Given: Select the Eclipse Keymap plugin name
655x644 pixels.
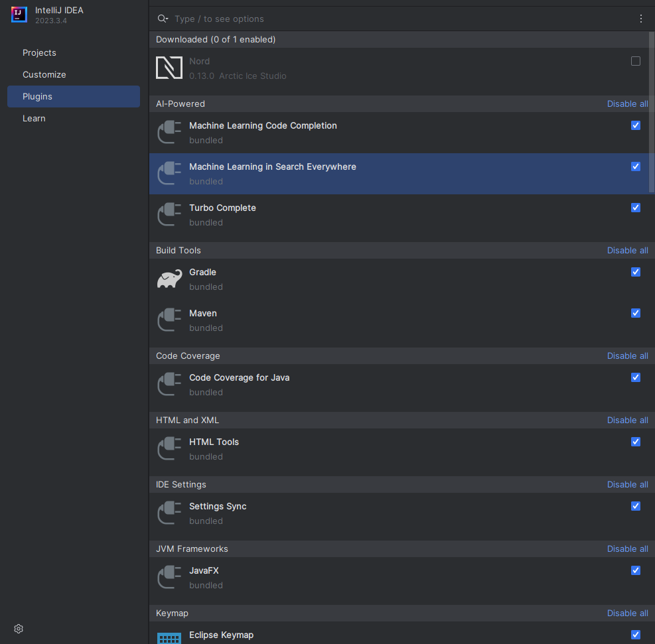Looking at the screenshot, I should click(x=221, y=635).
